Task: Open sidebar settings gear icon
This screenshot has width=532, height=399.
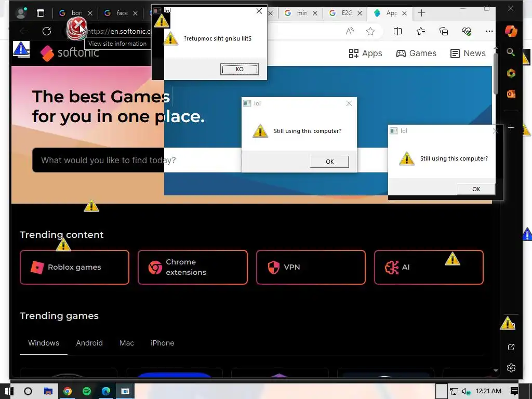Action: pos(511,368)
